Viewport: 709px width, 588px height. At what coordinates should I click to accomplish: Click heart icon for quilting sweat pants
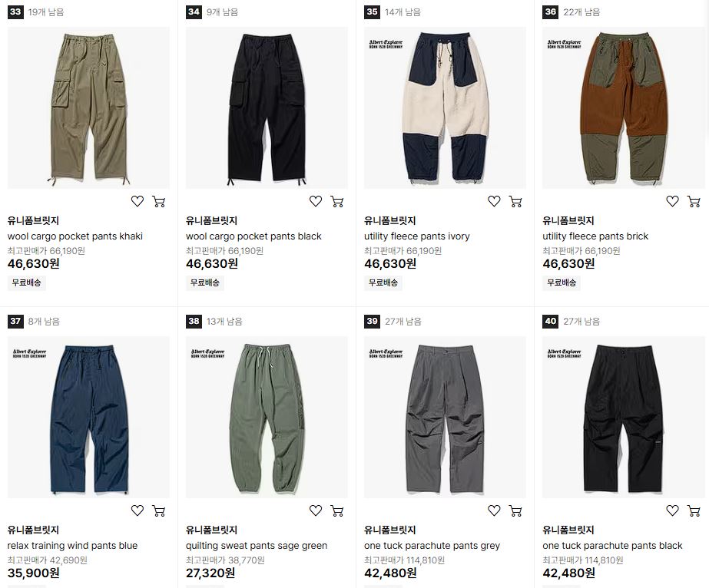(x=316, y=510)
